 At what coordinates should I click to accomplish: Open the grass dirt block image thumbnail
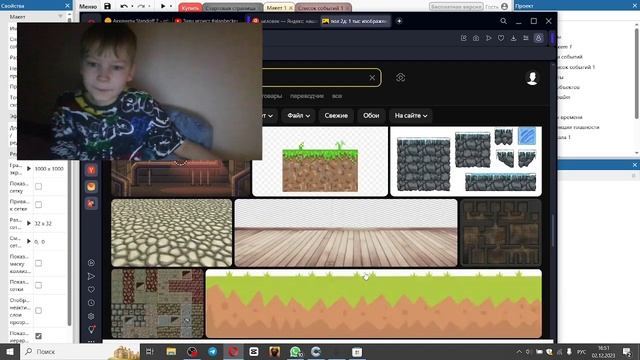click(320, 161)
